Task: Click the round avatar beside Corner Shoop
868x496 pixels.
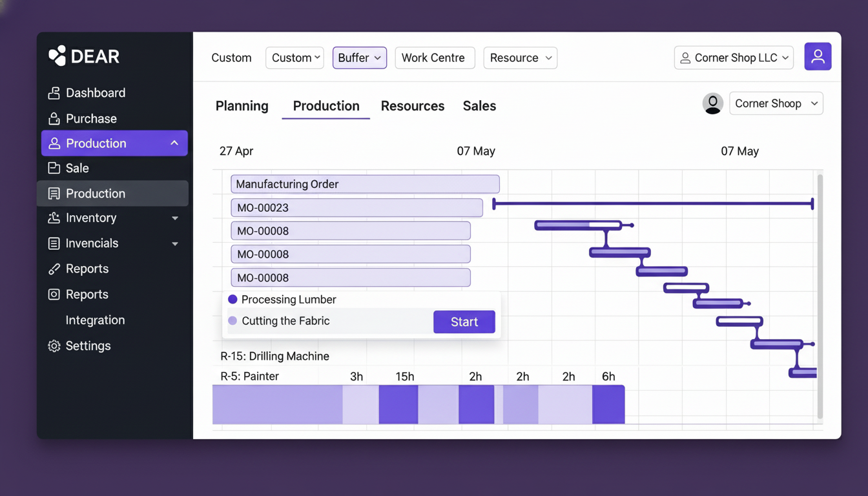Action: 712,103
